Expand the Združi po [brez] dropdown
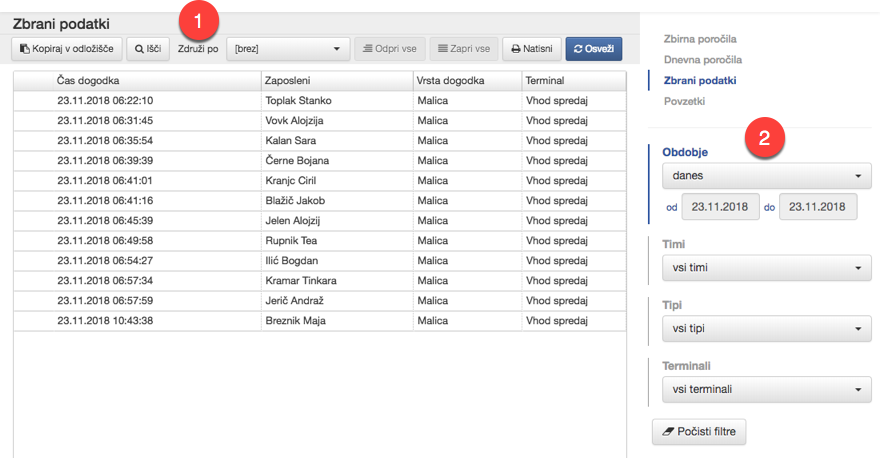Screen dimensions: 880x458 click(288, 49)
